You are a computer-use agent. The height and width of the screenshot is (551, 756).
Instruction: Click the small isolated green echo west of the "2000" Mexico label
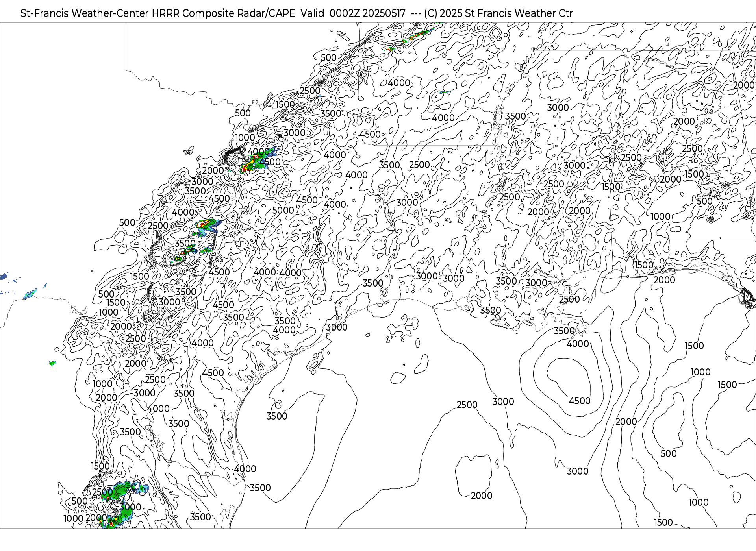coord(52,363)
